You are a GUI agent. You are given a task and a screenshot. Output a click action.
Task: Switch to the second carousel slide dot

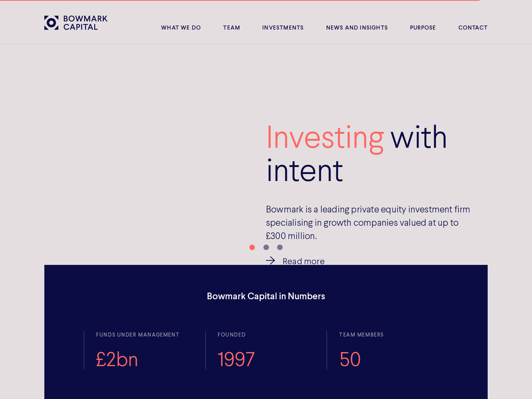point(266,247)
